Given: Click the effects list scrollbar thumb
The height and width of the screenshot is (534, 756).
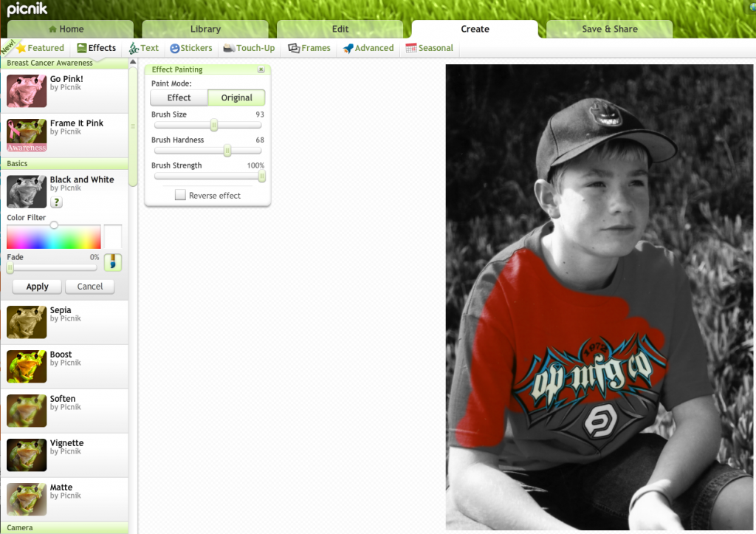Looking at the screenshot, I should tap(133, 126).
